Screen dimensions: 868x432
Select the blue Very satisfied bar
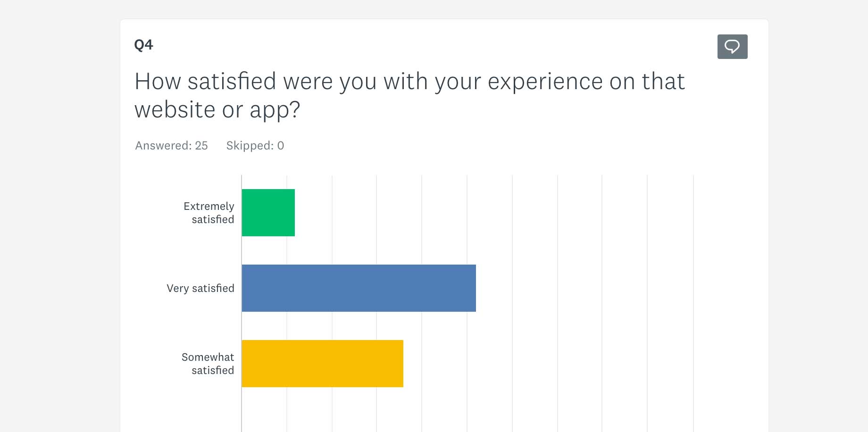tap(359, 288)
